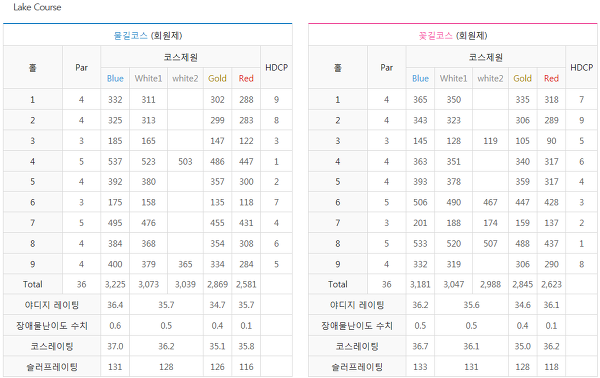Click the "122" Red distance for hole 3
The width and height of the screenshot is (600, 378).
(x=246, y=141)
